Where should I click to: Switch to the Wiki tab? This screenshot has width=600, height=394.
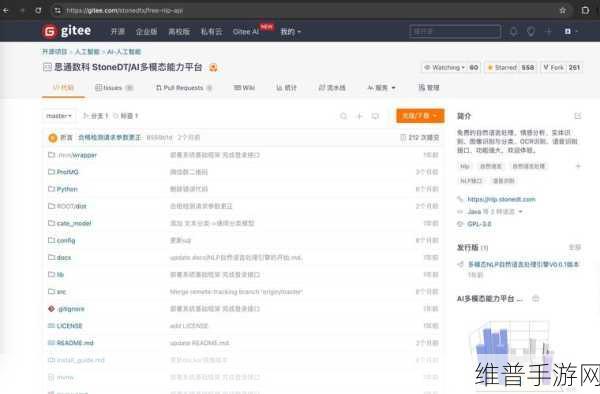[x=244, y=88]
